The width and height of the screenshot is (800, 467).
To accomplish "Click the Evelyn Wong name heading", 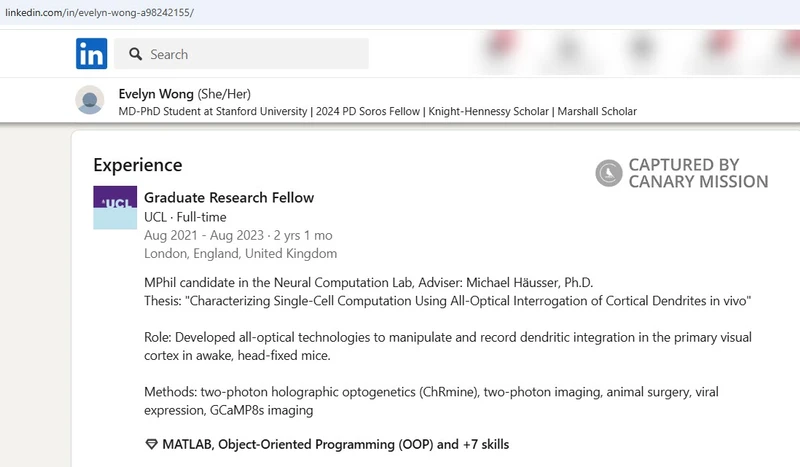I will [156, 94].
